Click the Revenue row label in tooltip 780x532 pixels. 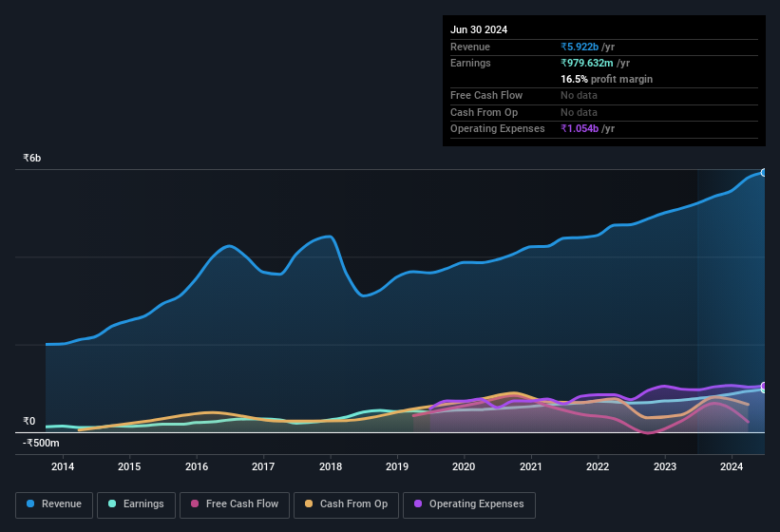470,47
